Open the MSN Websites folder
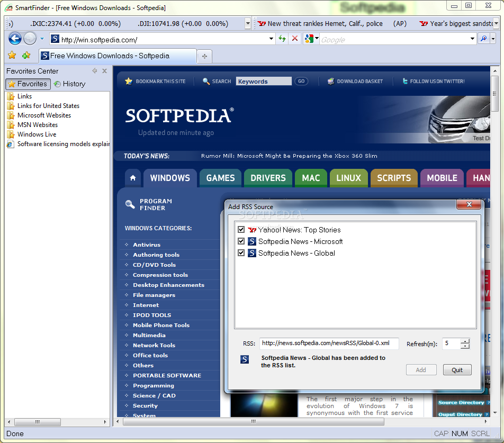This screenshot has width=504, height=443. point(37,125)
